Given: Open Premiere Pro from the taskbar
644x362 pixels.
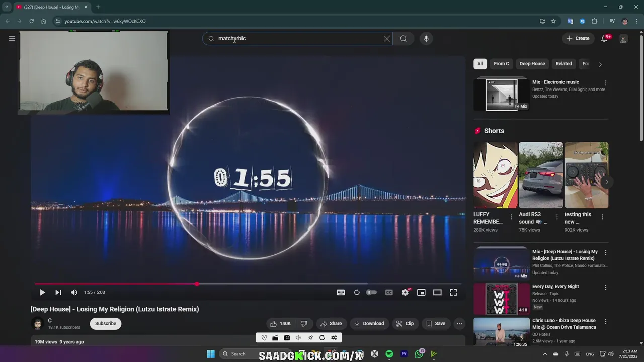Looking at the screenshot, I should (404, 354).
